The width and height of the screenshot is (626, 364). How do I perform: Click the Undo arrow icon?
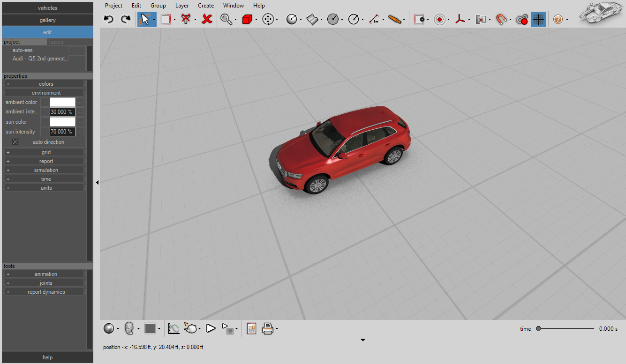click(109, 19)
